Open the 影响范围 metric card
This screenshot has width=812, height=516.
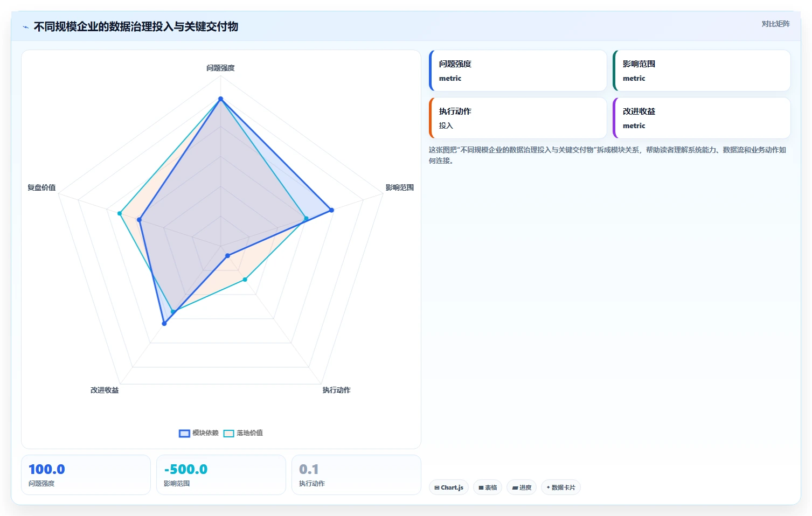tap(702, 71)
